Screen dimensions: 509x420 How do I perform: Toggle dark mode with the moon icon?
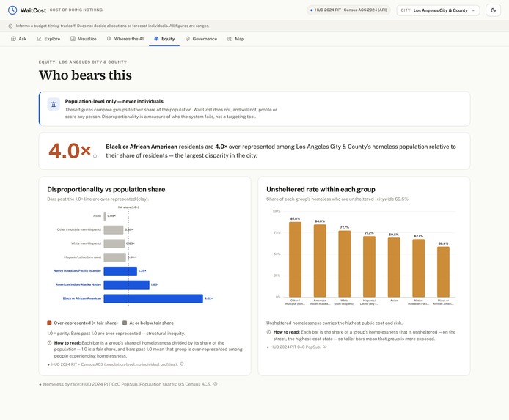(493, 10)
